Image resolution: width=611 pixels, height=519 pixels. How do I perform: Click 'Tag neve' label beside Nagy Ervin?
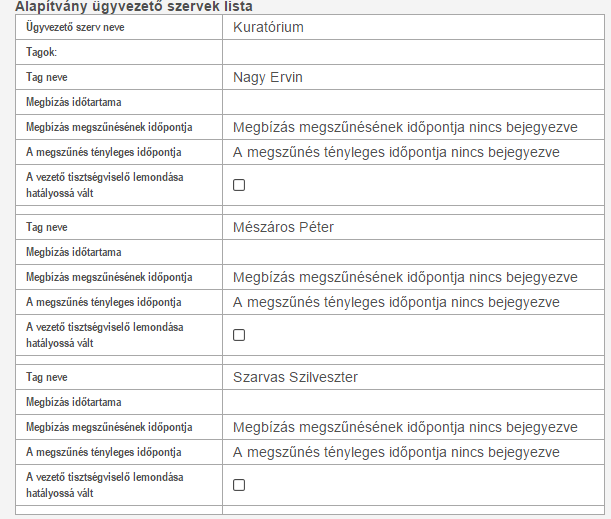click(x=47, y=77)
